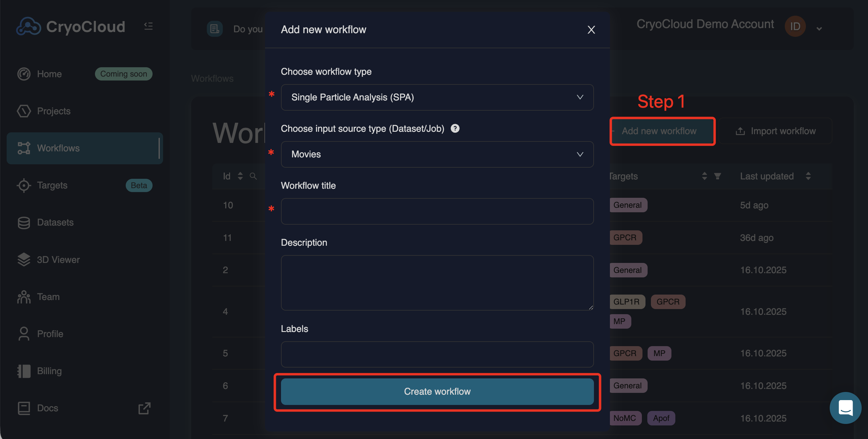The height and width of the screenshot is (439, 868).
Task: Click into the Workflow title field
Action: (x=437, y=211)
